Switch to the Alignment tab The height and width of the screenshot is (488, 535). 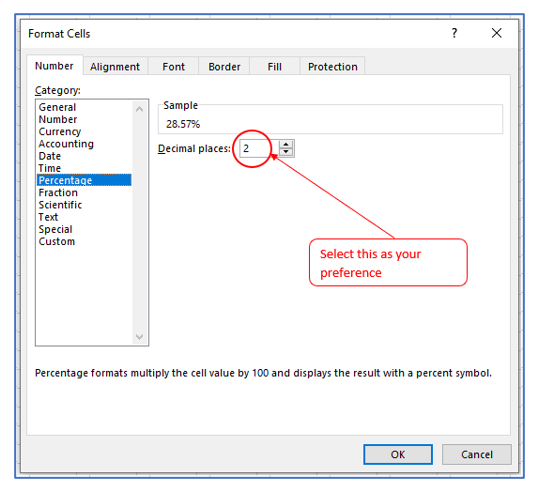coord(115,67)
